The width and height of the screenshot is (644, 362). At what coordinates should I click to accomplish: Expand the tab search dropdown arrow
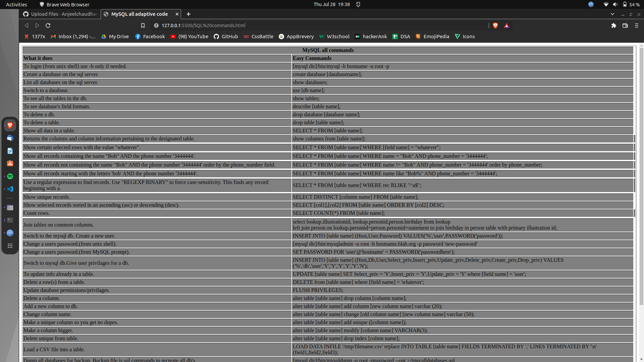612,14
